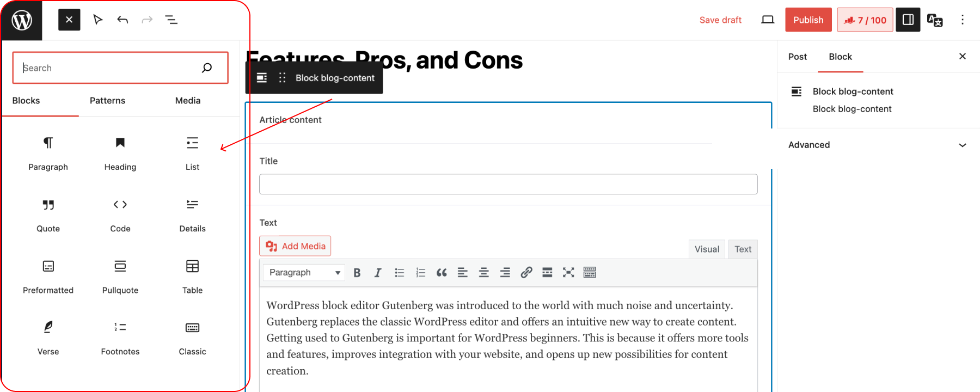Click the Bold formatting icon
This screenshot has height=392, width=980.
(357, 273)
